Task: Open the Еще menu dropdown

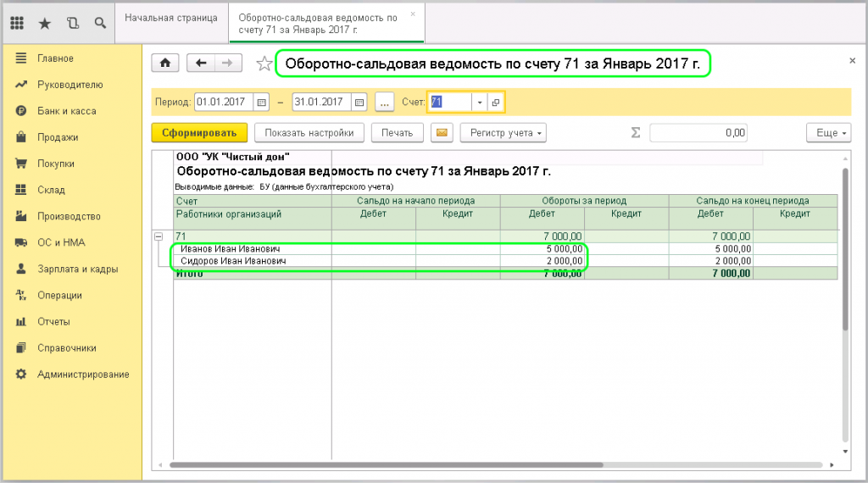Action: click(x=827, y=133)
